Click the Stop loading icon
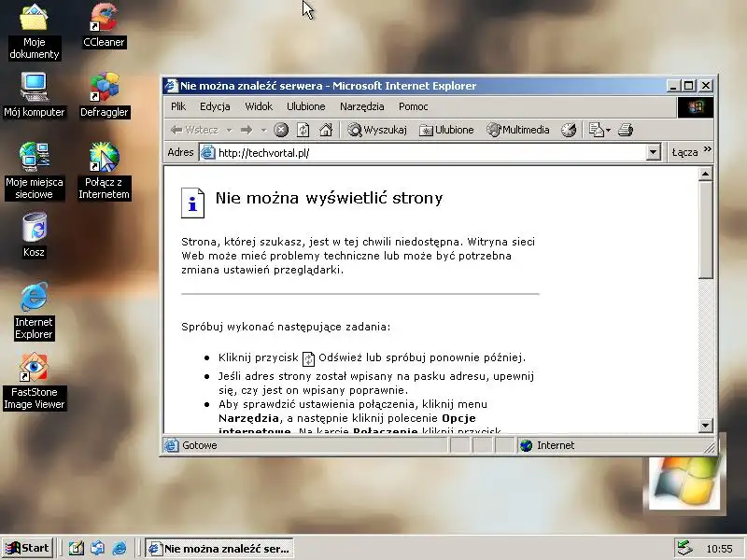The height and width of the screenshot is (560, 747). [x=281, y=130]
